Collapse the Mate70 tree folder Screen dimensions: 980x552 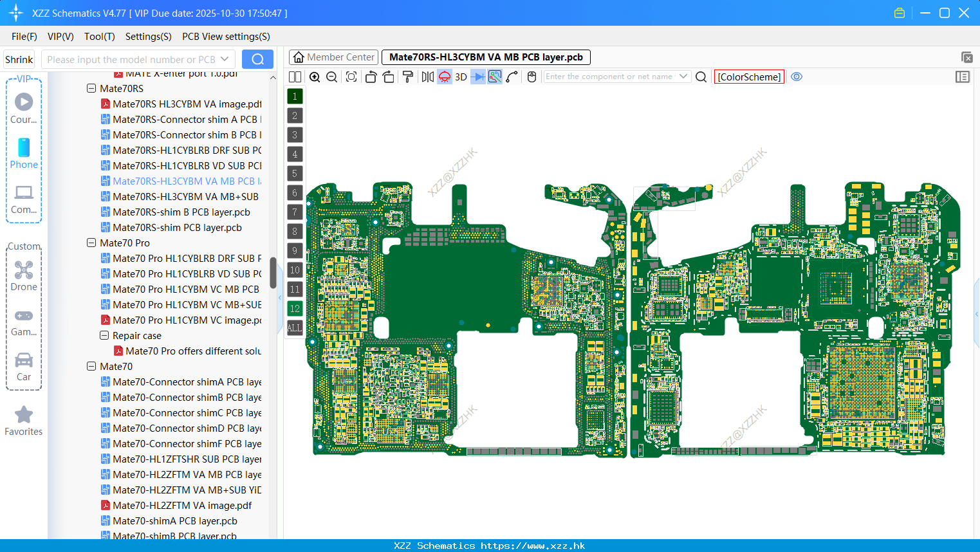(91, 367)
